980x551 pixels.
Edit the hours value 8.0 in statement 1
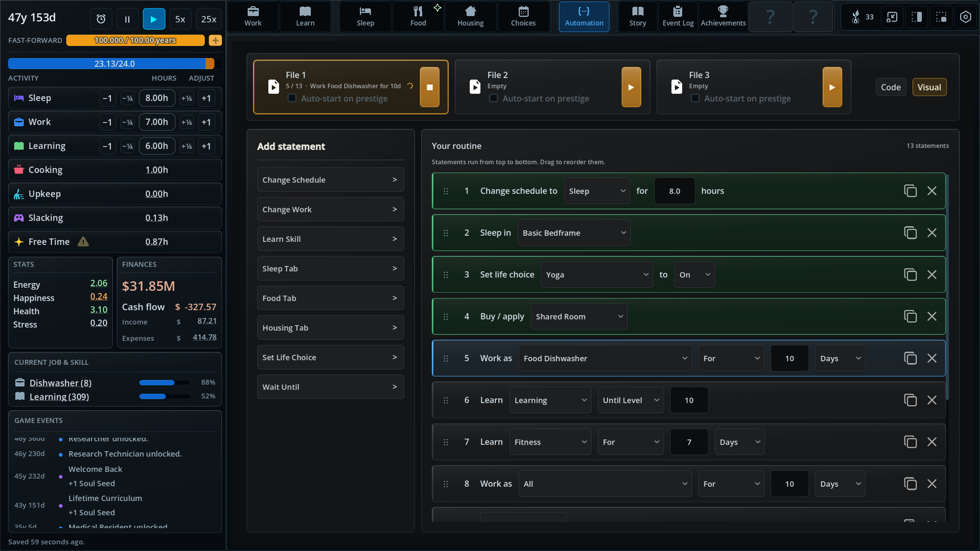675,191
